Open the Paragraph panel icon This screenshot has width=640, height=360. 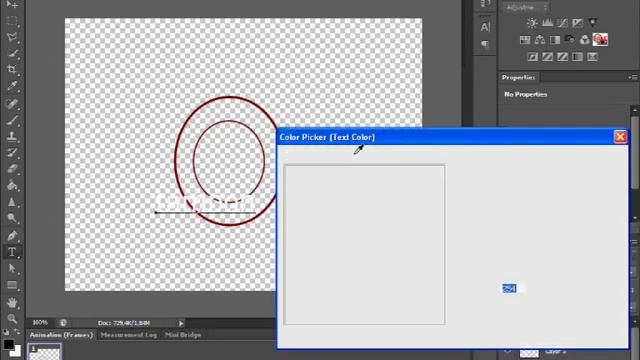[x=485, y=44]
